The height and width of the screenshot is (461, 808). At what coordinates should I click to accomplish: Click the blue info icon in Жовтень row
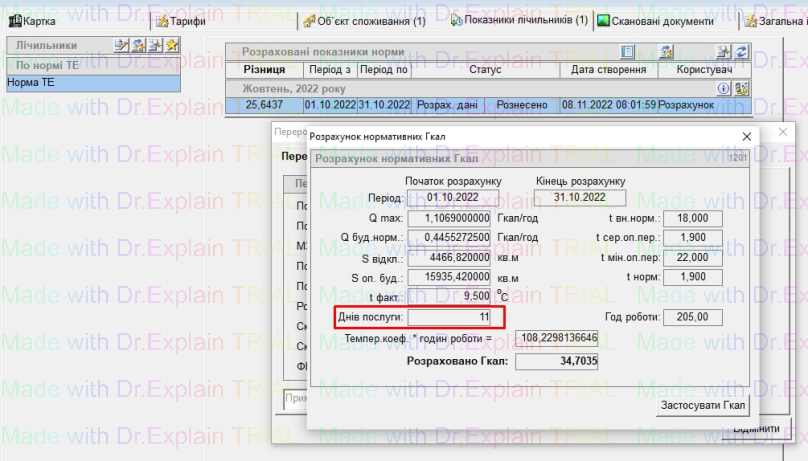pyautogui.click(x=724, y=88)
